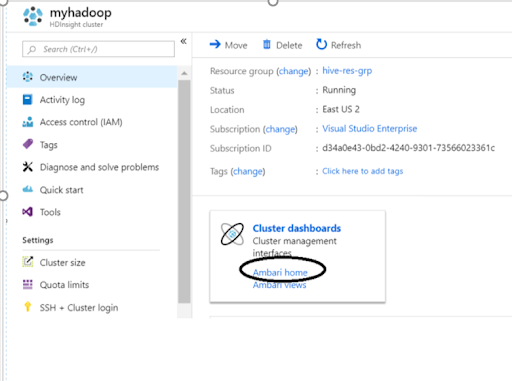This screenshot has width=512, height=381.
Task: Click the sidebar vertical scrollbar thumb
Action: [x=184, y=191]
